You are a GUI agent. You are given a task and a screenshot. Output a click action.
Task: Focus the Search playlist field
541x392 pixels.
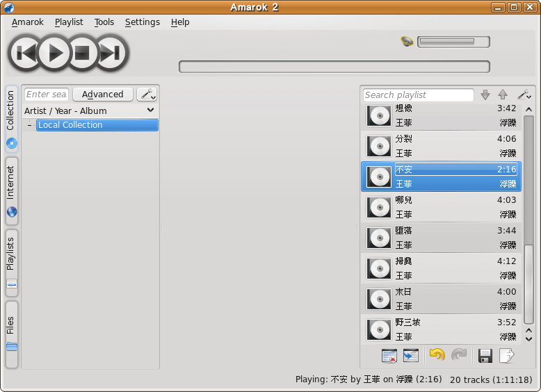click(418, 95)
